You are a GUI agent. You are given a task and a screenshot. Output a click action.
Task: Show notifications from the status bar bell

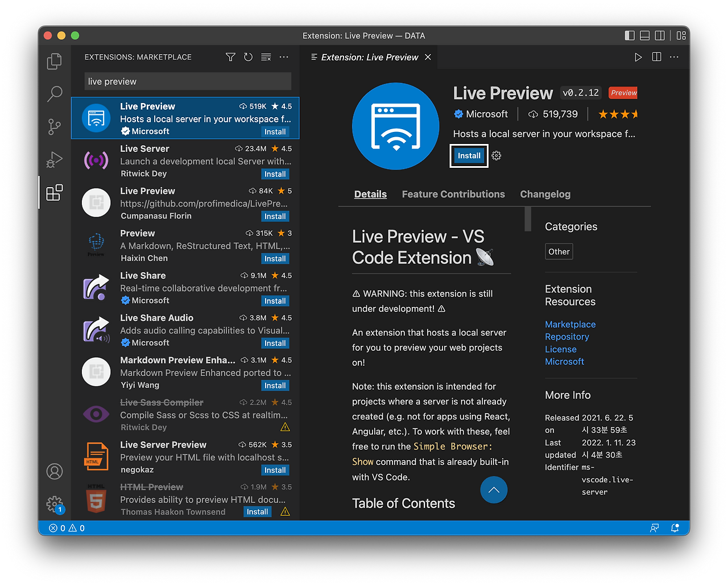click(x=675, y=528)
